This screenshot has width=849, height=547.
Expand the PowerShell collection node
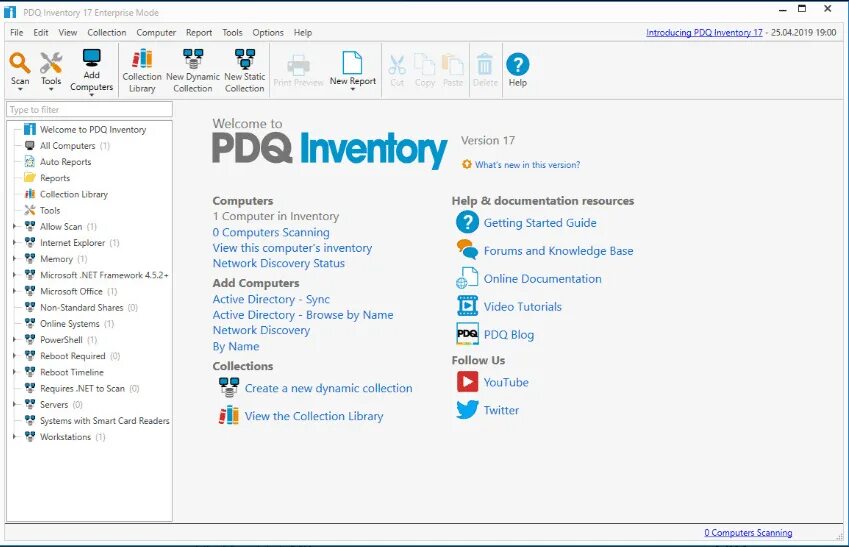(x=14, y=340)
